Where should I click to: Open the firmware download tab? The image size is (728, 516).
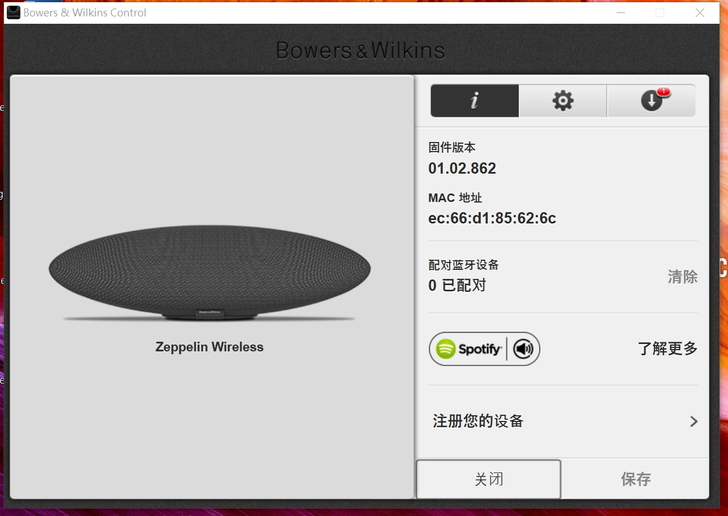[651, 100]
